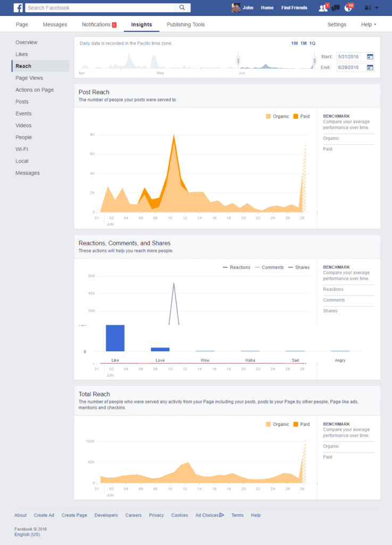This screenshot has height=545, width=392.
Task: Open the messages chat icon
Action: (336, 8)
